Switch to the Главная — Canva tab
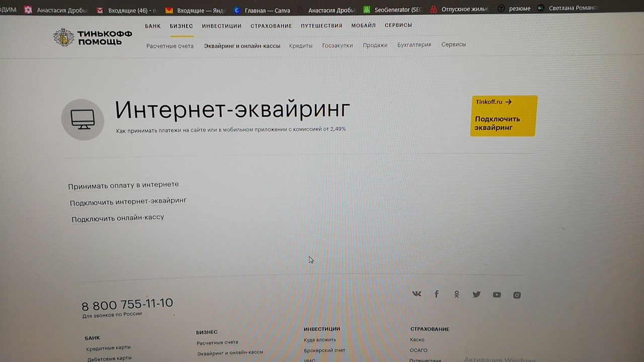The width and height of the screenshot is (644, 362). pos(262,10)
